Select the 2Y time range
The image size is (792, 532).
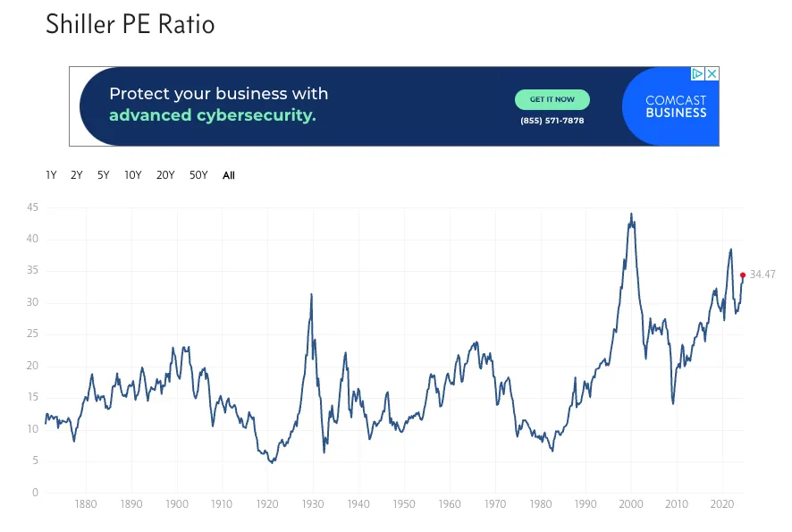click(76, 175)
